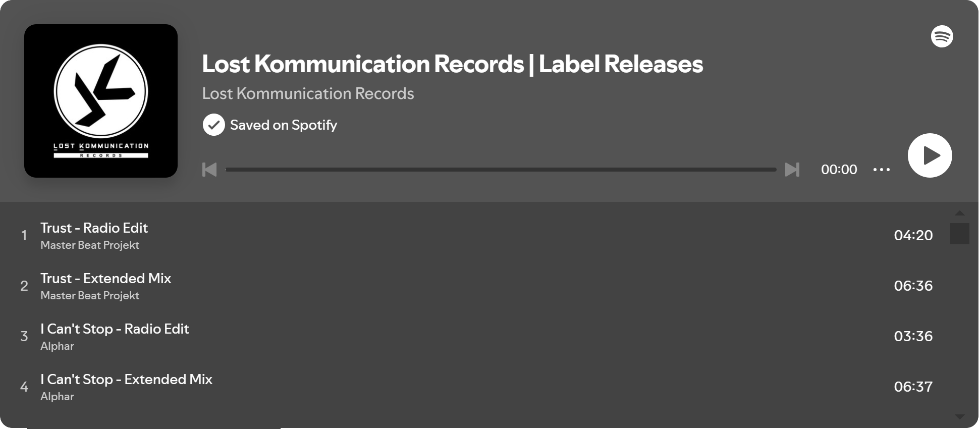The image size is (980, 429).
Task: Click the Lost Kommunication album cover
Action: pos(101,101)
